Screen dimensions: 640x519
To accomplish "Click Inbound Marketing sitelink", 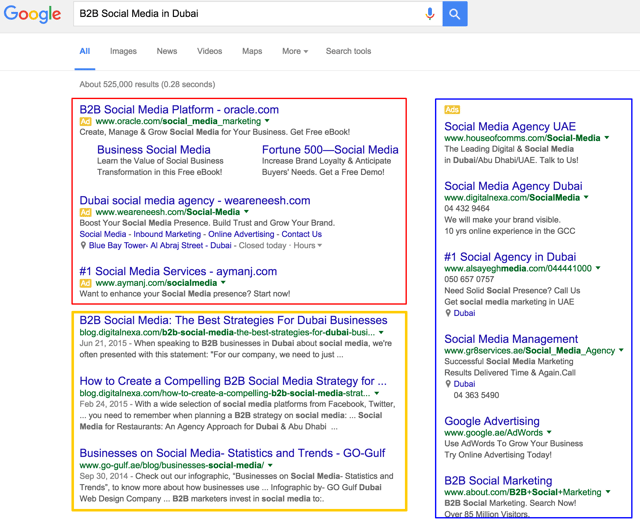I will pos(167,234).
